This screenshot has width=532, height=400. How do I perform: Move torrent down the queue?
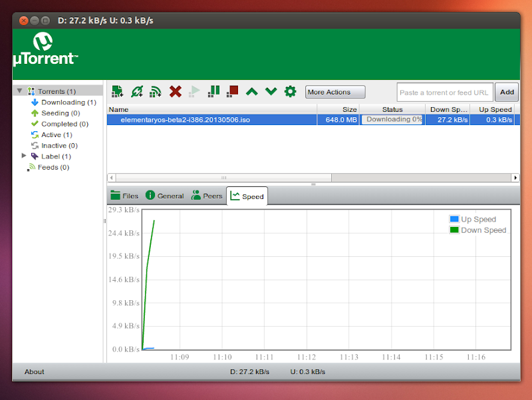click(271, 91)
